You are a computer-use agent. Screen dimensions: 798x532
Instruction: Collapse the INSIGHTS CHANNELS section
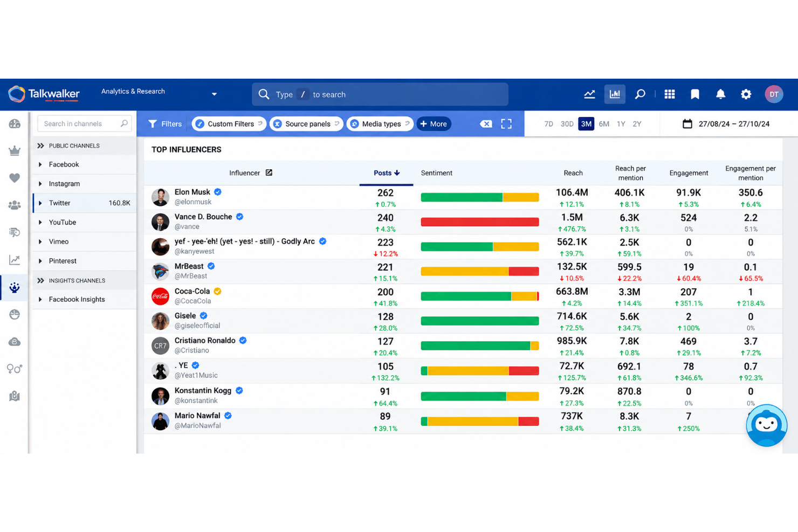40,280
